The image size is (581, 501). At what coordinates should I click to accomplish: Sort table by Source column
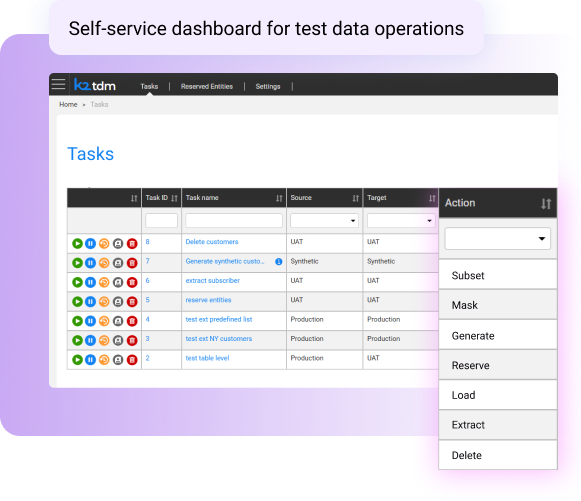point(355,198)
